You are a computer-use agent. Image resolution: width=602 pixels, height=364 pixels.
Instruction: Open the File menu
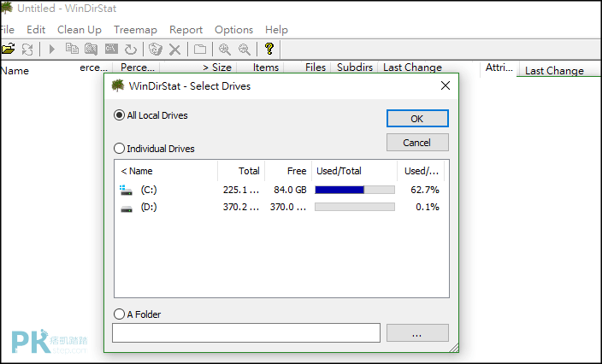pos(7,30)
